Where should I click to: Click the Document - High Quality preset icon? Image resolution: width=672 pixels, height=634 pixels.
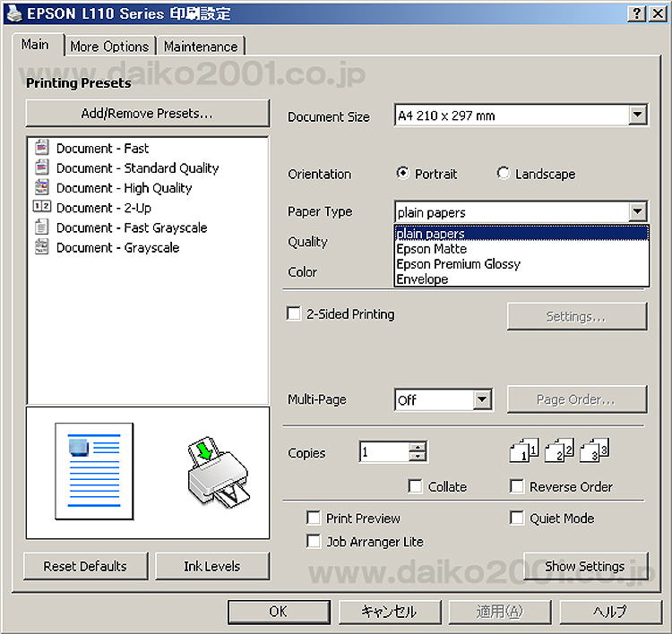pos(41,187)
